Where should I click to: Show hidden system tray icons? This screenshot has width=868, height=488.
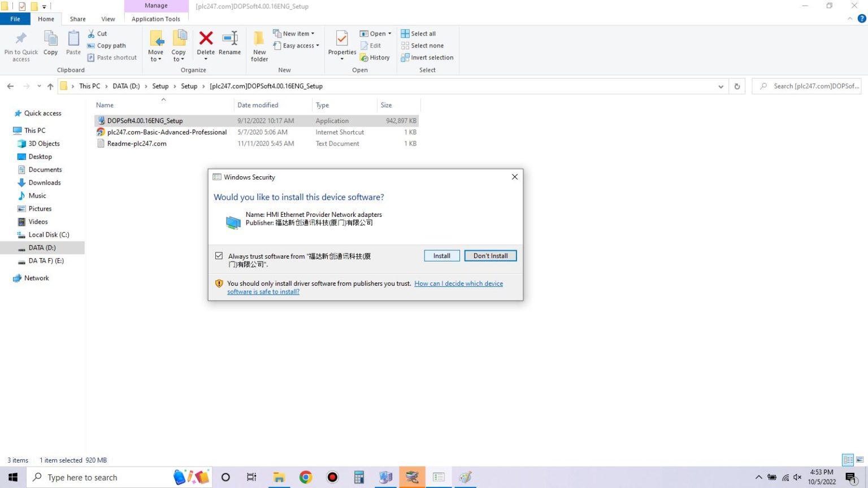coord(758,477)
